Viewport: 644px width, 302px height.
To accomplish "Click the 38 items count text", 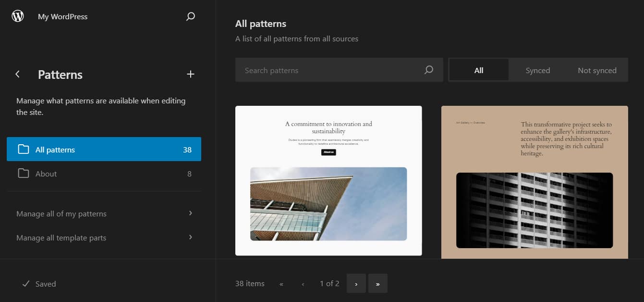I will 250,284.
